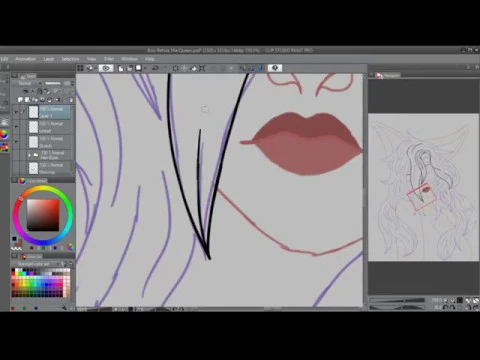This screenshot has width=480, height=360.
Task: Click the eyedropper icon below color set
Action: click(64, 307)
